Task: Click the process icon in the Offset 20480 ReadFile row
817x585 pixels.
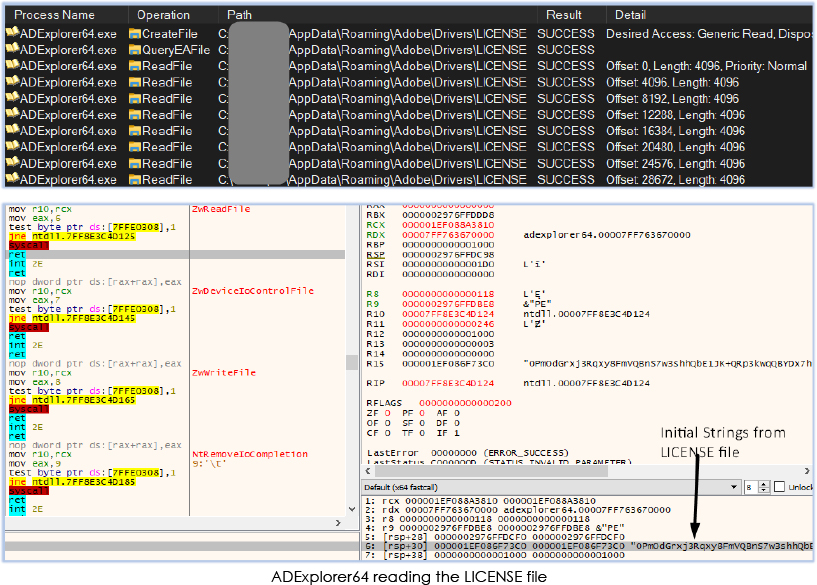Action: click(13, 146)
